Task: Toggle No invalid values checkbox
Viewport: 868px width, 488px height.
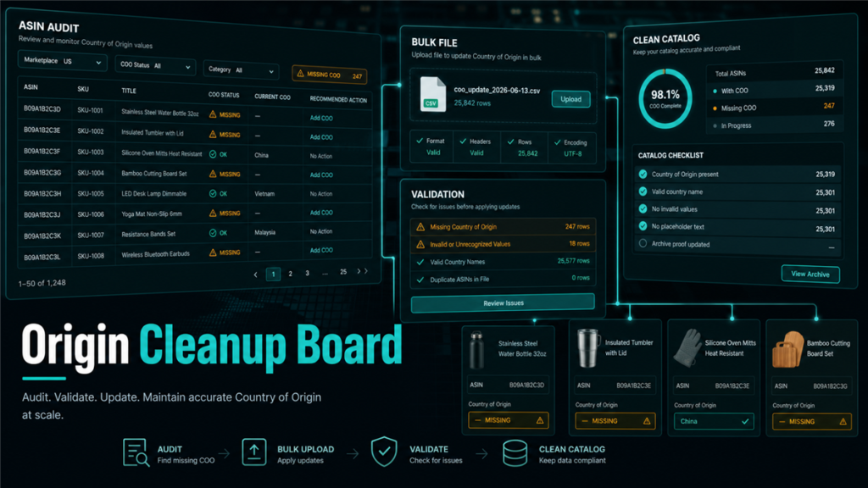Action: (643, 208)
